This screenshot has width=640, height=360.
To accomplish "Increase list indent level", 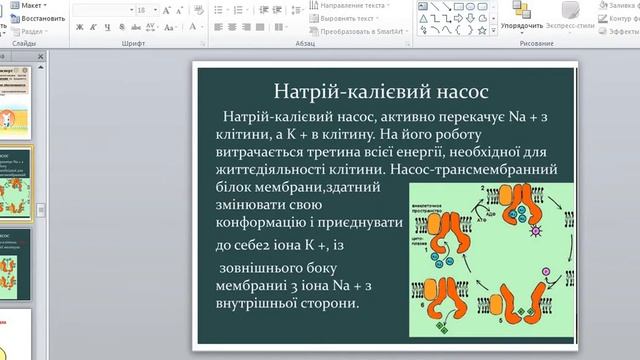I will point(277,10).
